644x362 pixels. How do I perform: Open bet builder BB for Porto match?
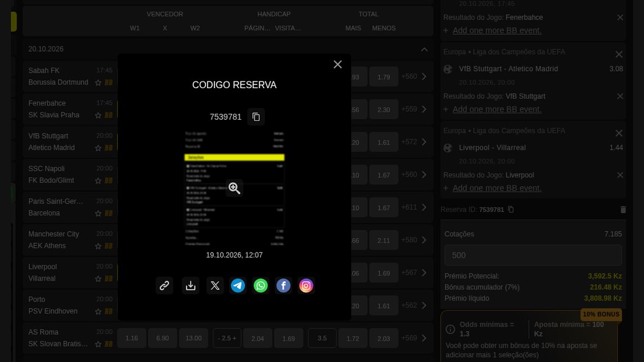[108, 312]
